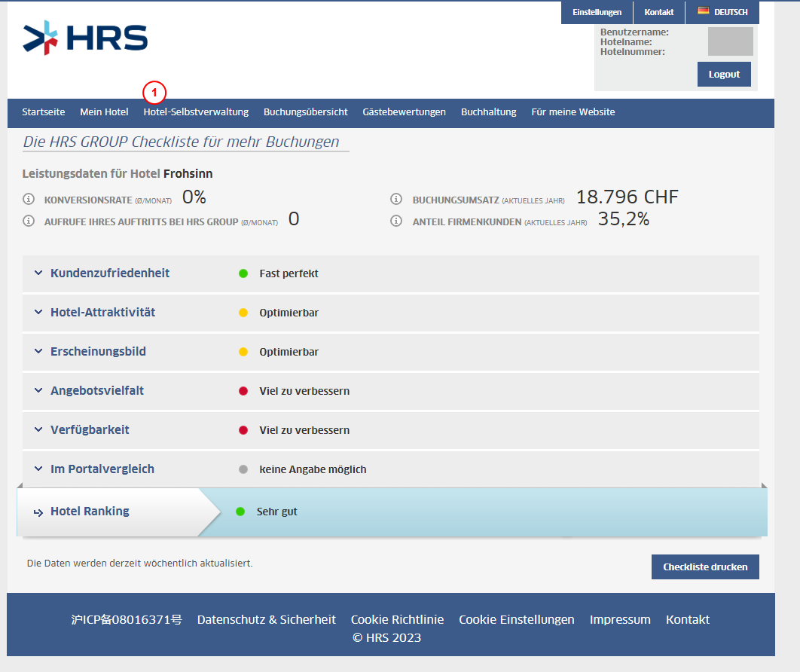Click the Im Portalvergleich heading
This screenshot has width=800, height=672.
102,469
